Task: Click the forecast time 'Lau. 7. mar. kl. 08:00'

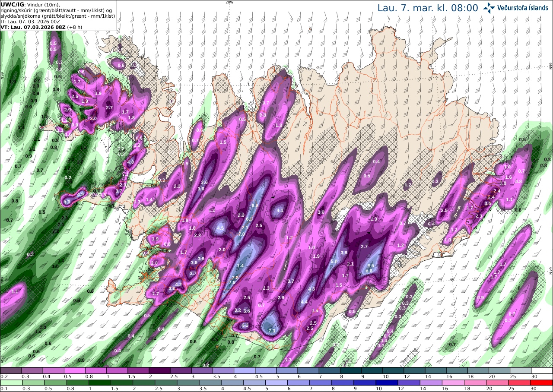Action: tap(428, 8)
